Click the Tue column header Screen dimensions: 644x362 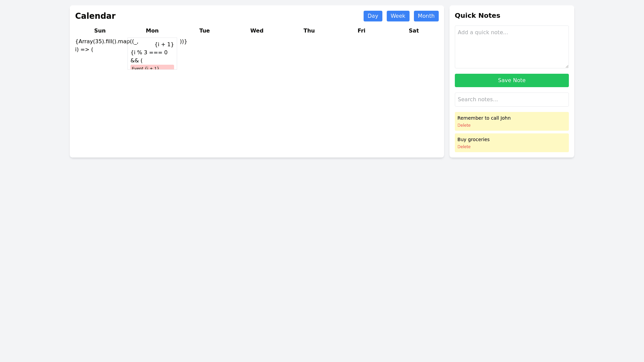pyautogui.click(x=204, y=31)
